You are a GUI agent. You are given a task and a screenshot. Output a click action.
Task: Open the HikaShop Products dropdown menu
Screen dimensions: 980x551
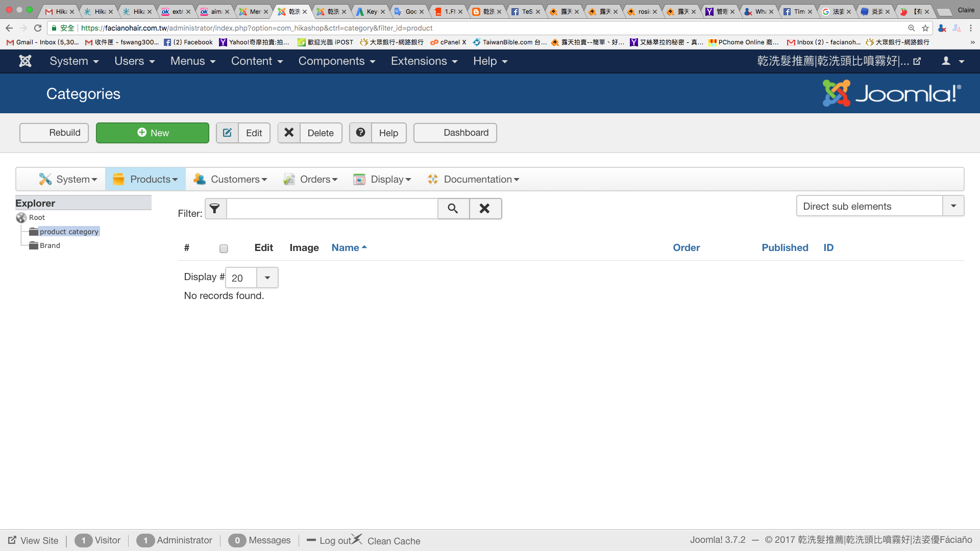pyautogui.click(x=146, y=179)
